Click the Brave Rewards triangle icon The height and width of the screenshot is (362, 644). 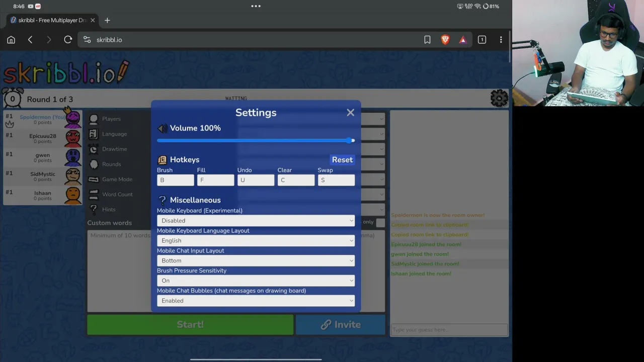[463, 40]
